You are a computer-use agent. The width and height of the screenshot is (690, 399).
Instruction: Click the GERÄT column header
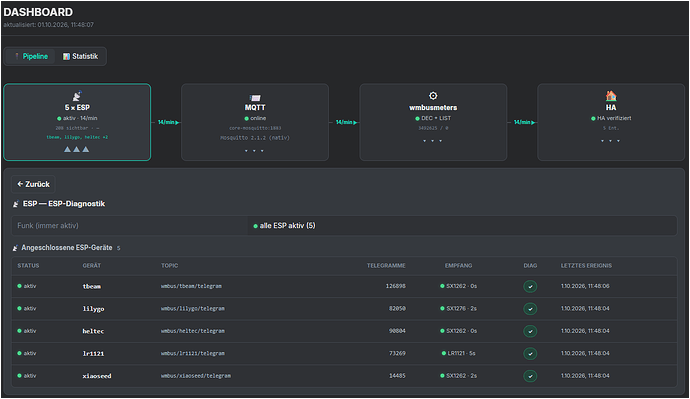coord(92,266)
